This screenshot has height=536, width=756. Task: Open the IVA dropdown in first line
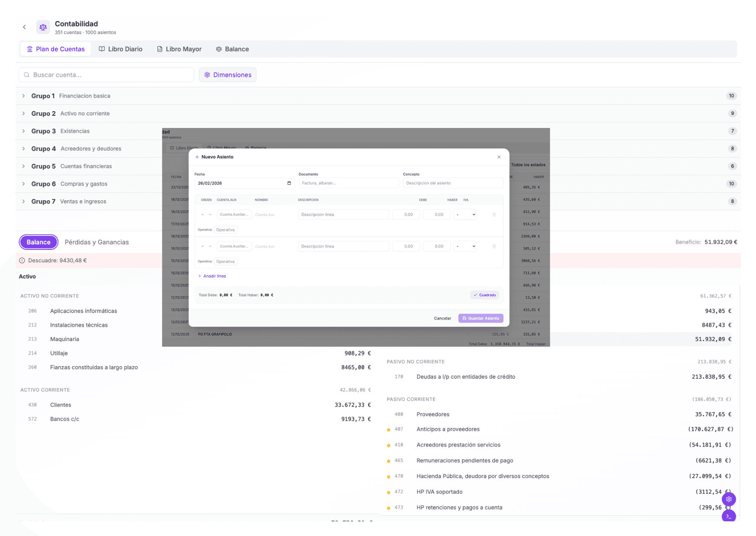tap(465, 215)
